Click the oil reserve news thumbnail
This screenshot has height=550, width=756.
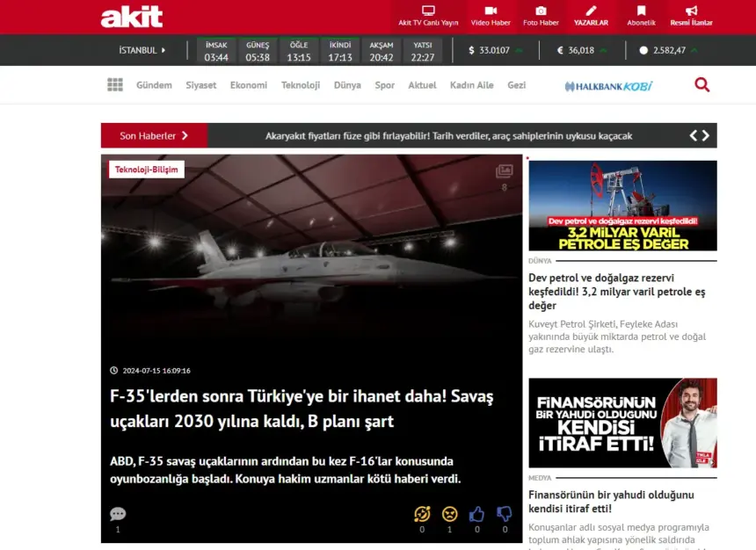tap(622, 206)
